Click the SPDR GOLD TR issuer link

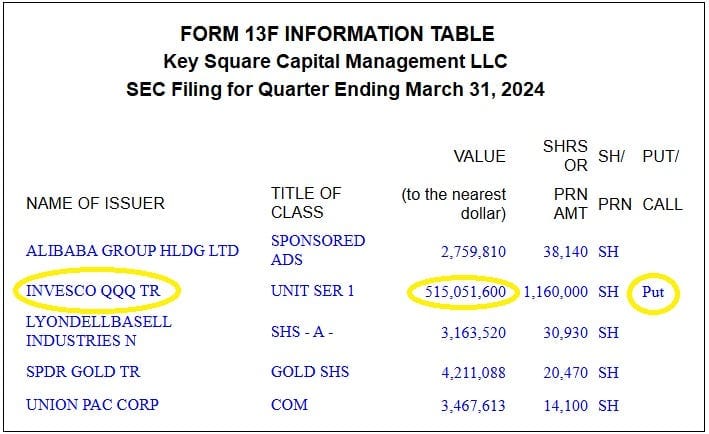pyautogui.click(x=83, y=372)
